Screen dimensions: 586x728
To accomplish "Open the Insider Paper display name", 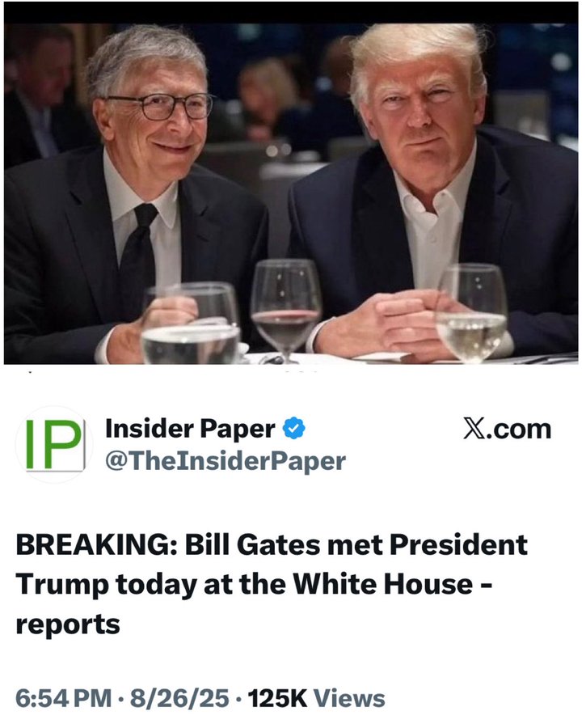I will (190, 428).
